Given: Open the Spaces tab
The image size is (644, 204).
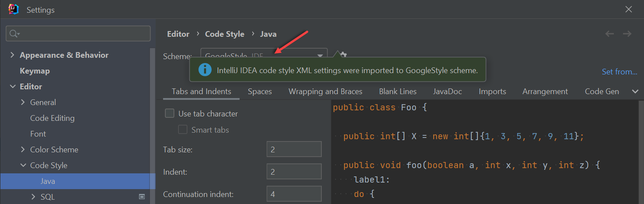Looking at the screenshot, I should (x=260, y=91).
